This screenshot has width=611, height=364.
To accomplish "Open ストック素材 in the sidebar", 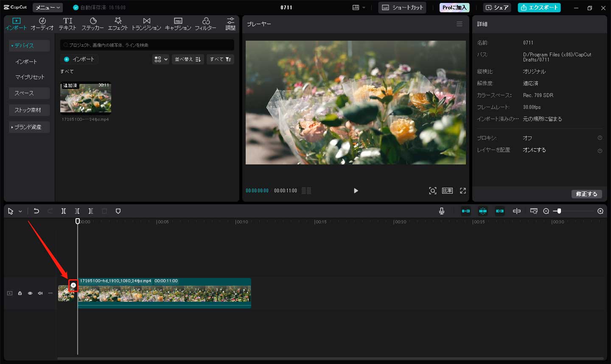I will (x=29, y=110).
